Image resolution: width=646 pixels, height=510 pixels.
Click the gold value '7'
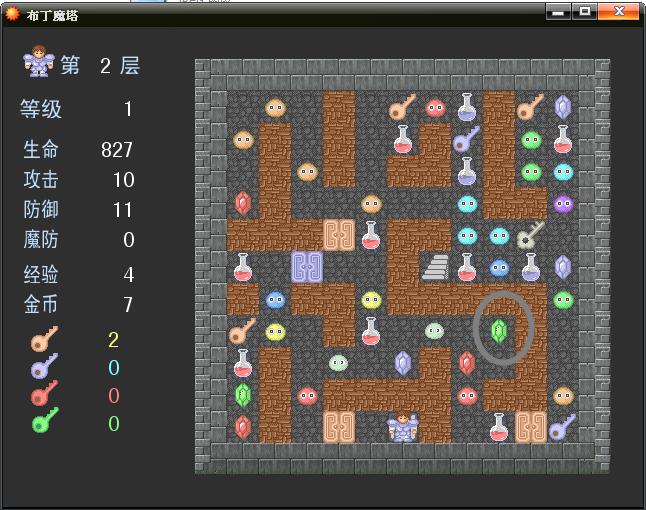(128, 305)
